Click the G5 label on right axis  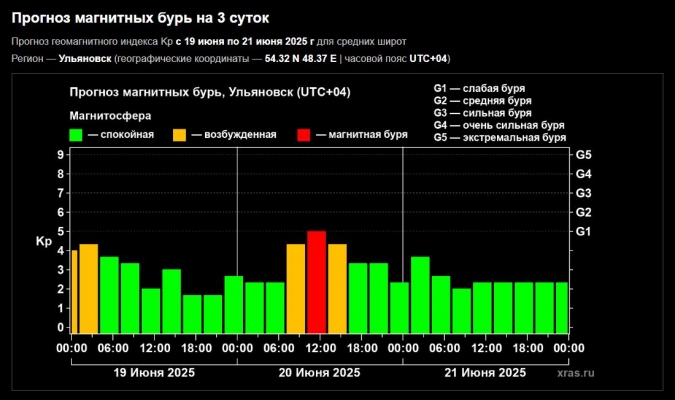pyautogui.click(x=585, y=155)
